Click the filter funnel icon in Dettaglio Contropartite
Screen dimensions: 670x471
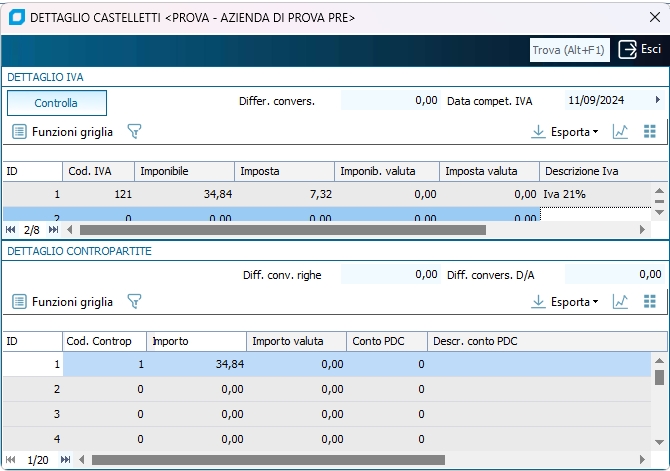(x=134, y=302)
